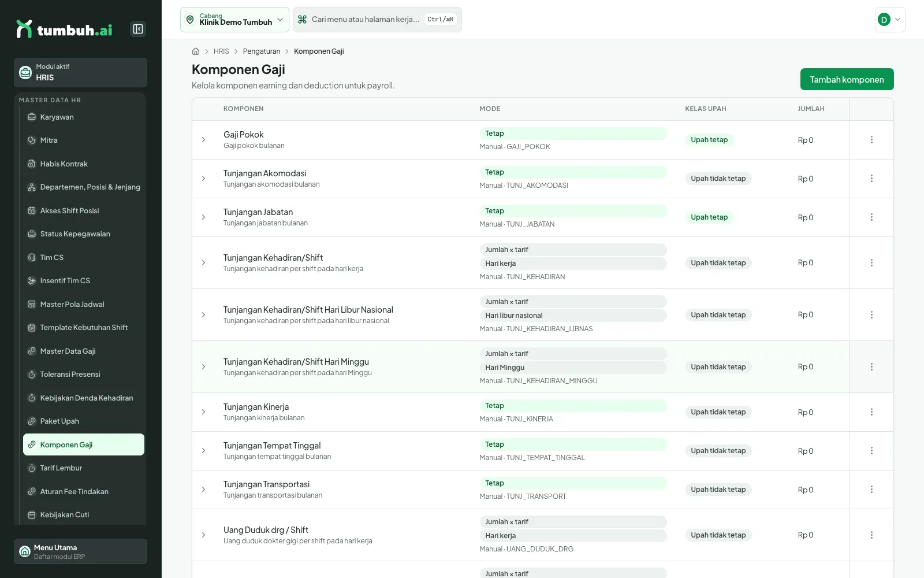The width and height of the screenshot is (924, 578).
Task: Open row actions for Gaji Pokok
Action: (871, 140)
